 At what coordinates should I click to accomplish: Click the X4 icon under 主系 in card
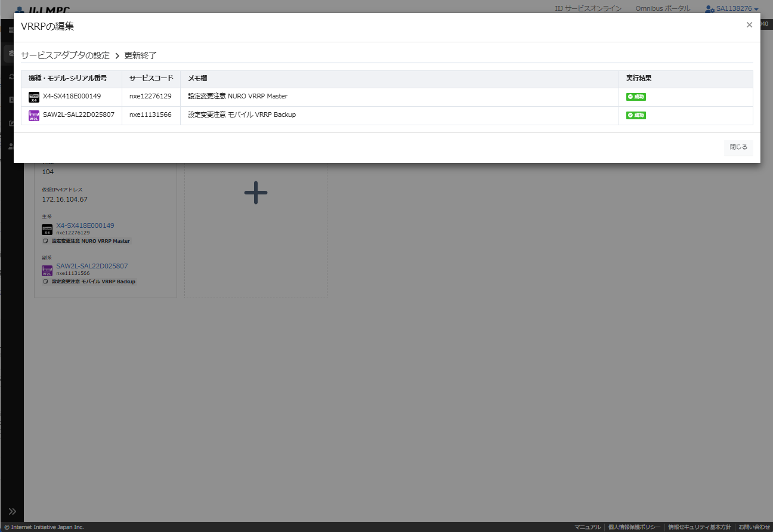tap(47, 230)
